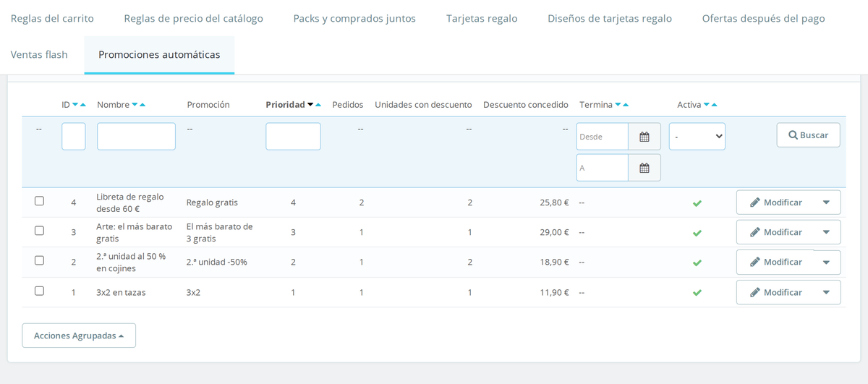Open calendar icon next to A field

tap(644, 168)
